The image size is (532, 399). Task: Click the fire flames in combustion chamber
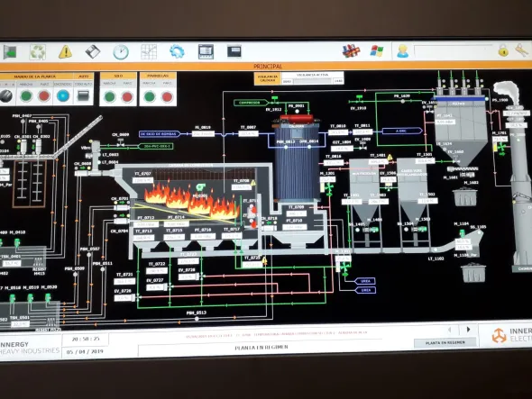pos(192,202)
